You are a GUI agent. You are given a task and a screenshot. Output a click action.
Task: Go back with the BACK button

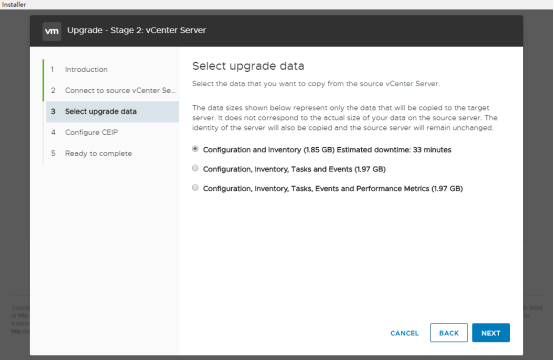point(449,333)
